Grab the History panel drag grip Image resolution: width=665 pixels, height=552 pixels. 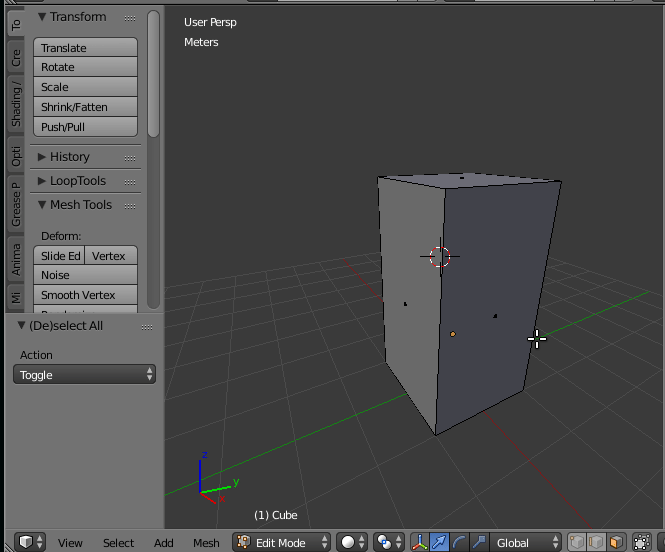[x=130, y=158]
